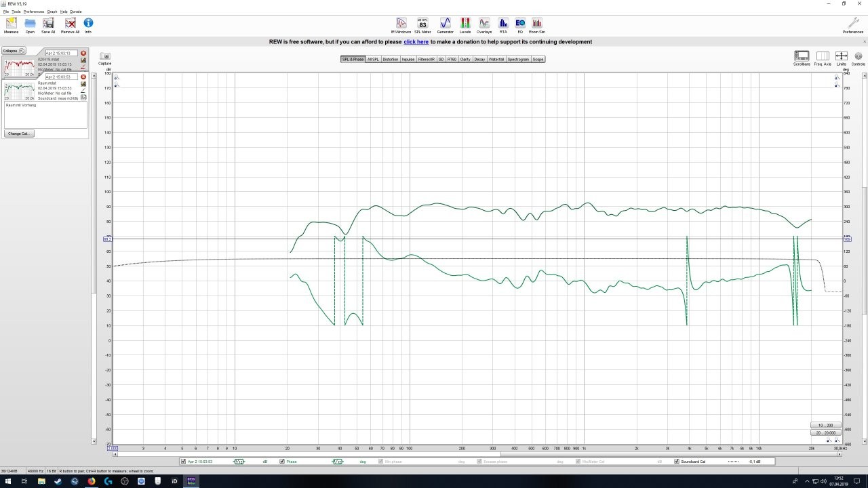This screenshot has height=488, width=868.
Task: Open File Explorer from the taskbar
Action: click(x=41, y=481)
